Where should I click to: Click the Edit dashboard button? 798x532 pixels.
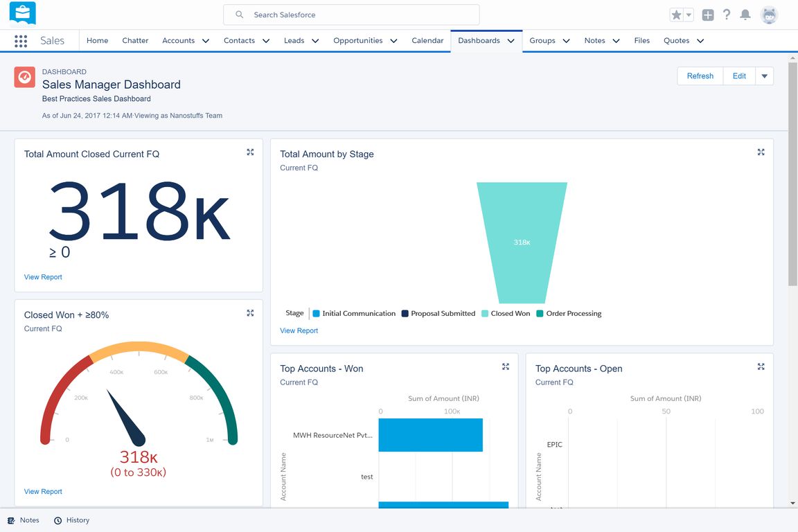[x=740, y=76]
